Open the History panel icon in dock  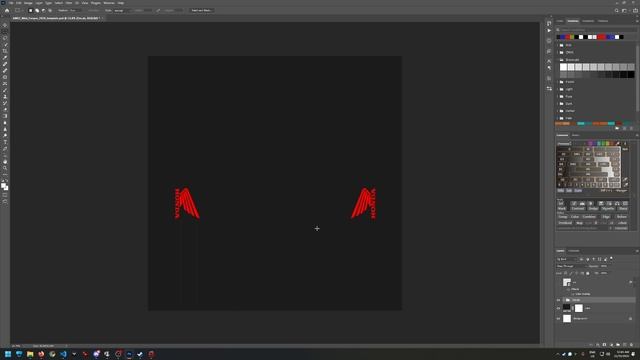point(549,23)
